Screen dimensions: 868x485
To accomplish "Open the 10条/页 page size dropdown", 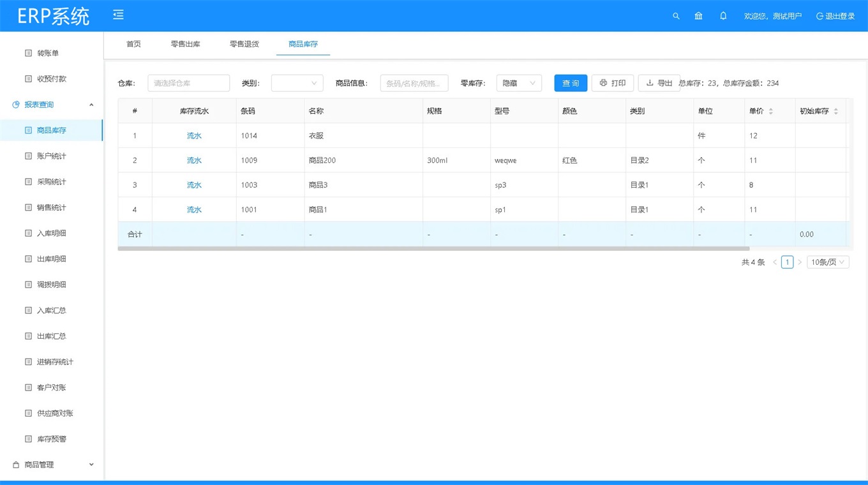I will pos(828,262).
